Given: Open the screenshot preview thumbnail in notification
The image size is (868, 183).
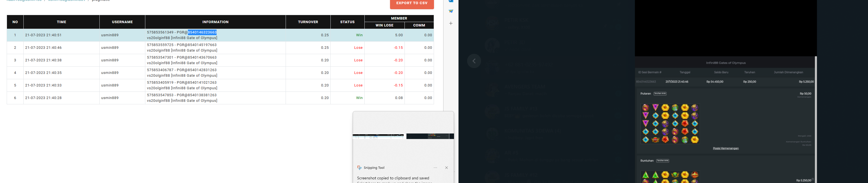Looking at the screenshot, I should 403,136.
